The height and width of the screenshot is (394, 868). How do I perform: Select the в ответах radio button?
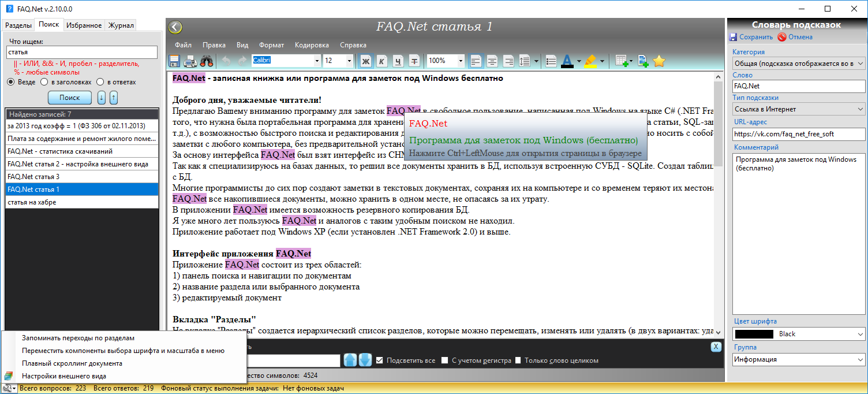[x=100, y=82]
